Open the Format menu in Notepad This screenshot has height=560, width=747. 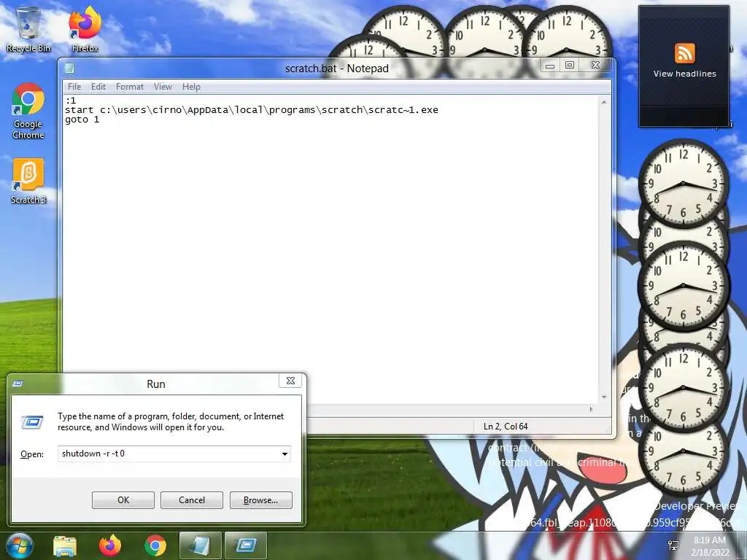pyautogui.click(x=130, y=87)
